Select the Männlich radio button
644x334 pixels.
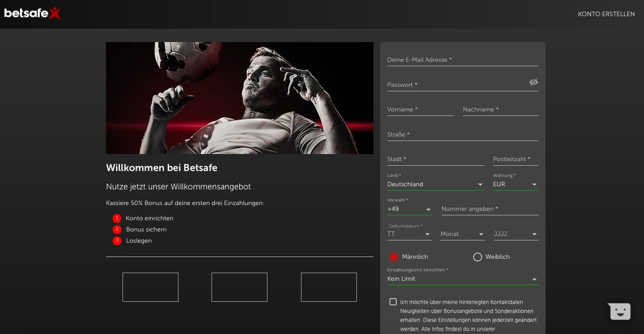(394, 257)
